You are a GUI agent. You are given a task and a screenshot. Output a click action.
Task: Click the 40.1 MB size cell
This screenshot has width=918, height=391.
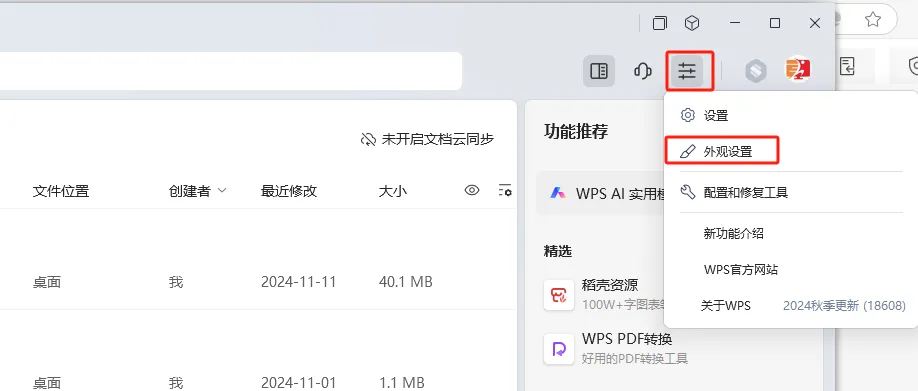[406, 282]
